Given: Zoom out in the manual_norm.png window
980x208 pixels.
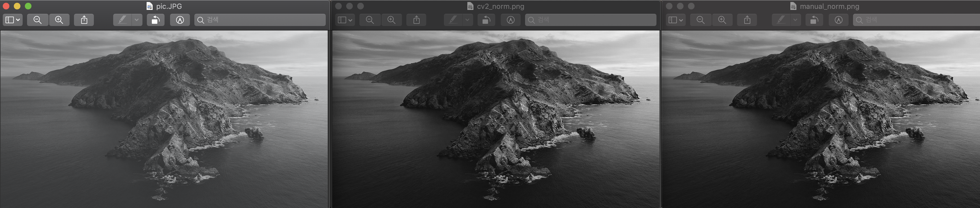Looking at the screenshot, I should point(700,20).
